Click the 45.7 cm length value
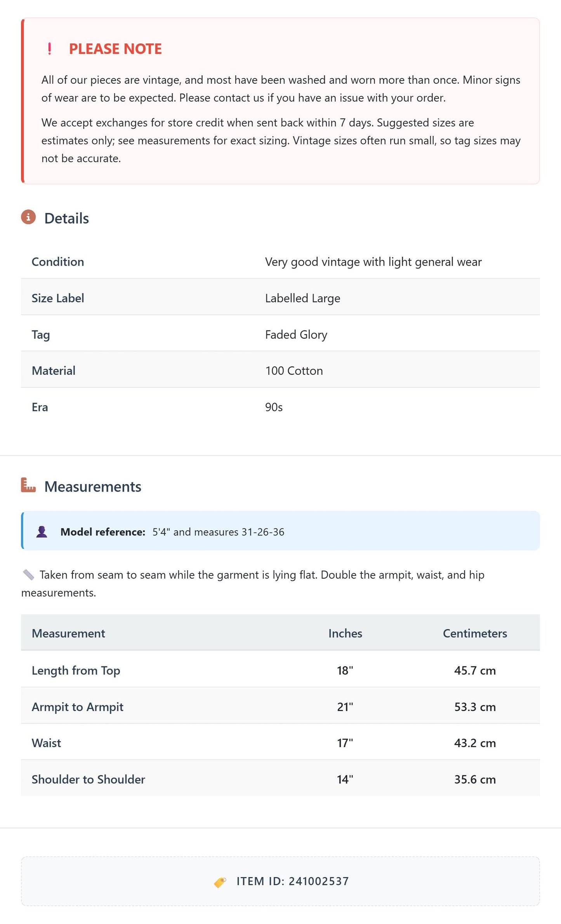The image size is (561, 924). (x=475, y=671)
